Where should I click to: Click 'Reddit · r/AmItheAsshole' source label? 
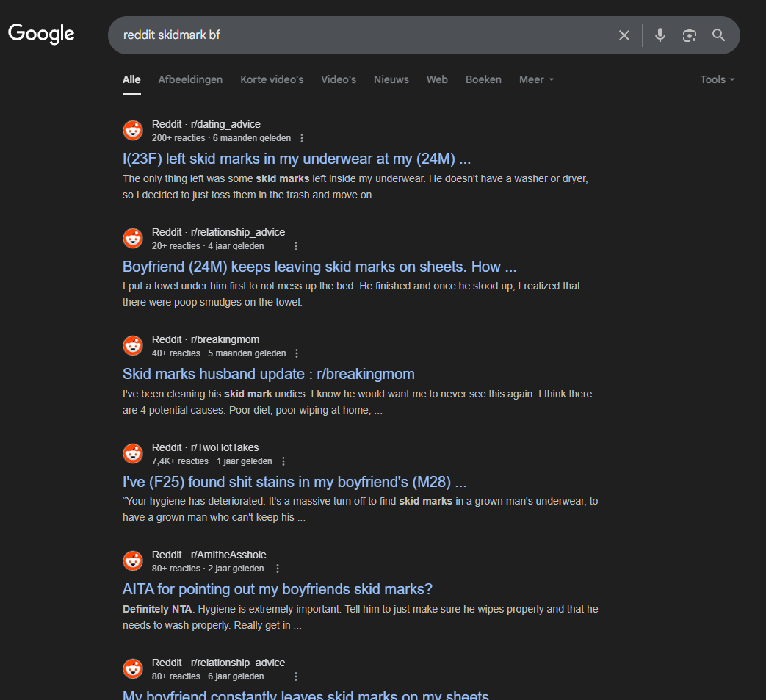pyautogui.click(x=209, y=555)
